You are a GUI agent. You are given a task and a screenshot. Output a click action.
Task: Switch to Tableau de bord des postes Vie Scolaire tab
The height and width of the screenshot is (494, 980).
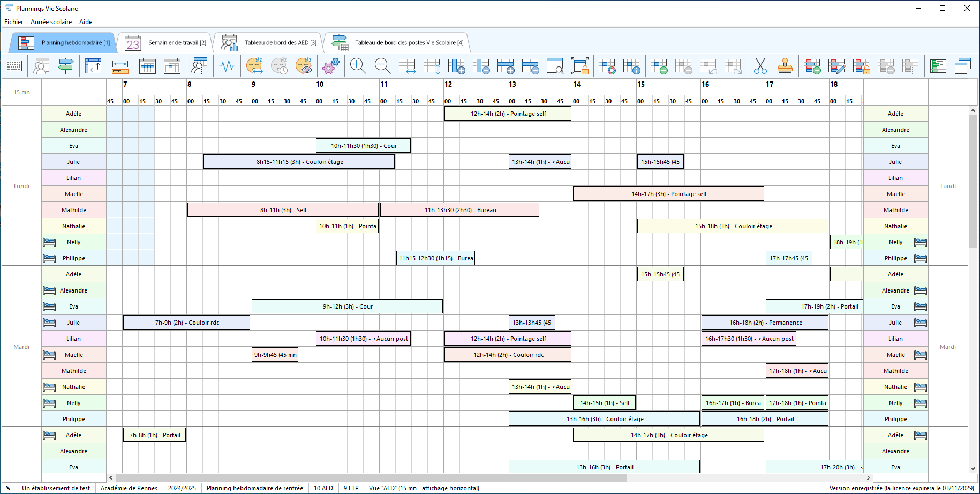coord(397,43)
